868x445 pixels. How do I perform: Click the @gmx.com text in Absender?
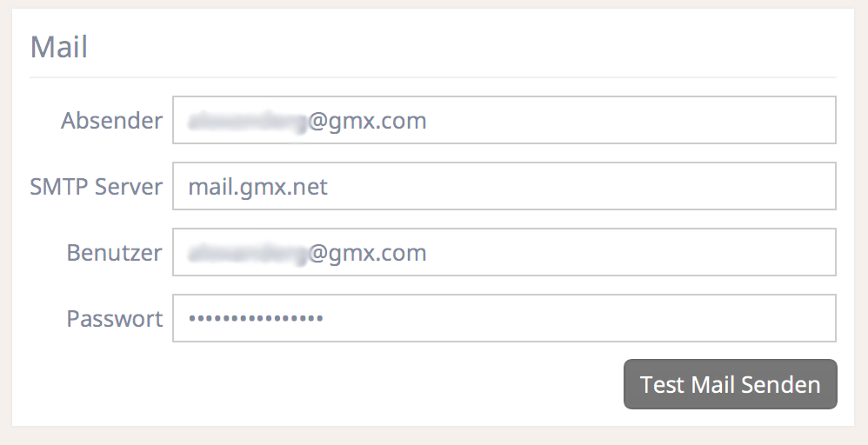point(368,121)
